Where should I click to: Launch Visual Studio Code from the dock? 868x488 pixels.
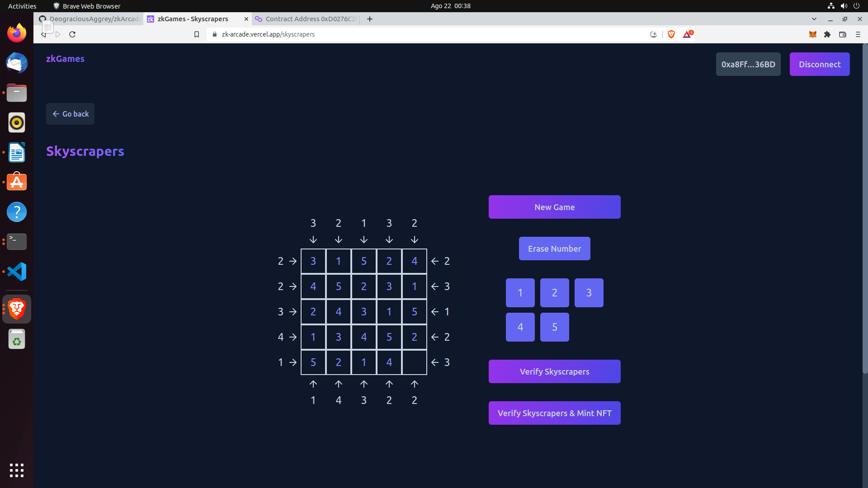tap(17, 272)
